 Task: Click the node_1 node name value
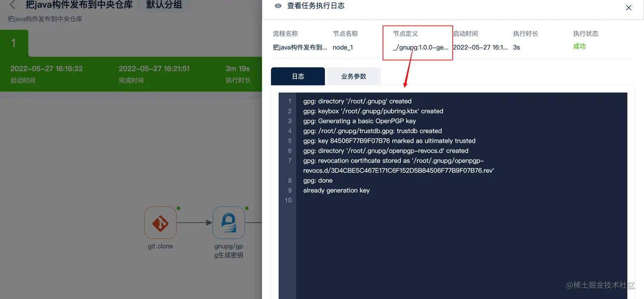343,47
